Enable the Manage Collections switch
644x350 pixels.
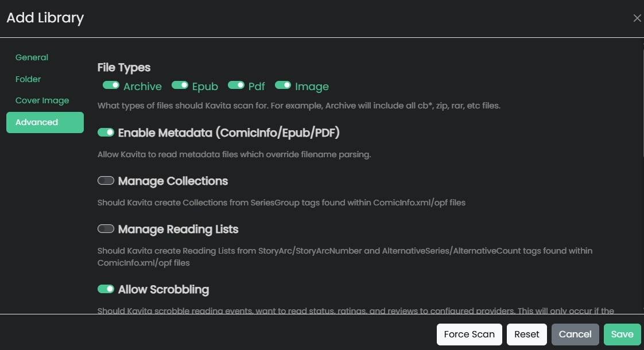pyautogui.click(x=106, y=181)
